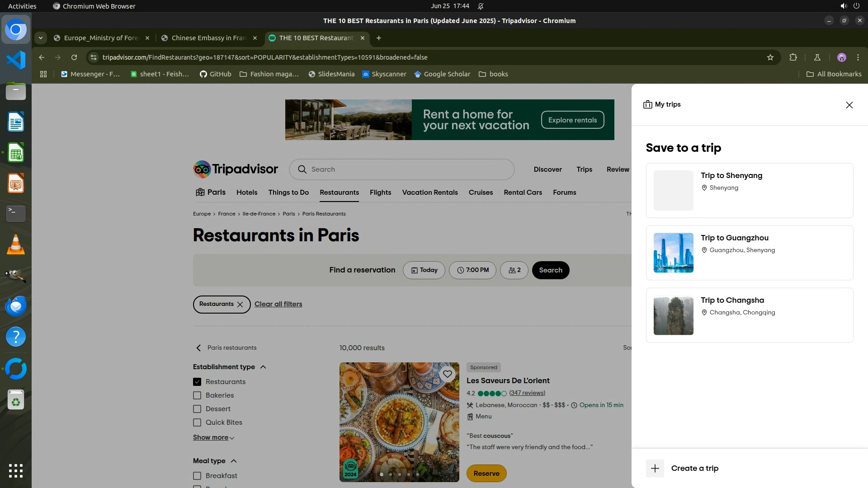Close the My trips side panel
This screenshot has height=488, width=868.
(849, 105)
